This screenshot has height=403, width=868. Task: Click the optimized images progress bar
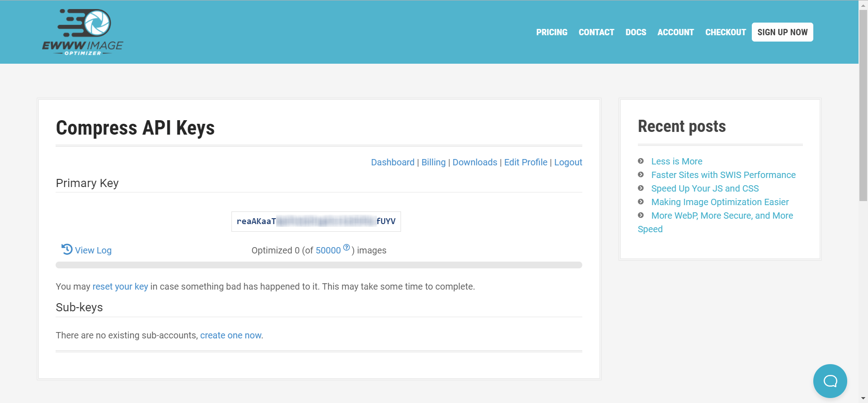pos(319,265)
